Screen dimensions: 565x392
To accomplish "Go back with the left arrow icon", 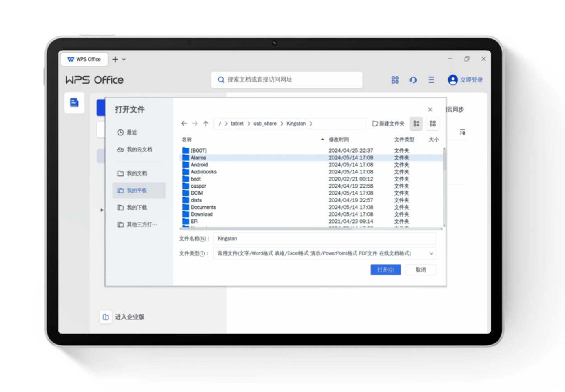I will [x=184, y=124].
